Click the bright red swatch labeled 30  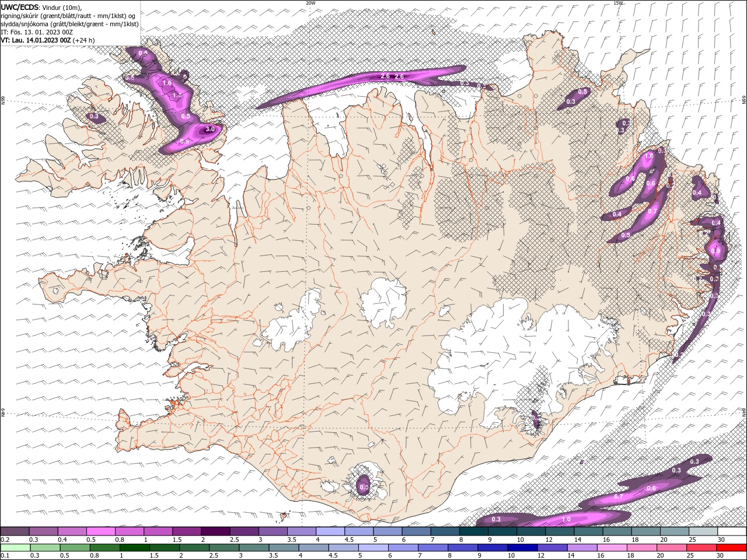coord(731,547)
